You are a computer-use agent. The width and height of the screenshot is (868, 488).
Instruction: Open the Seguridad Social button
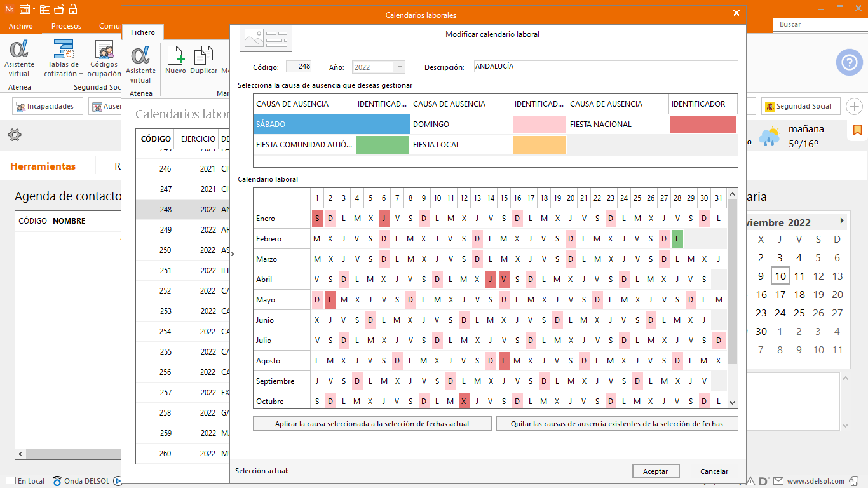pos(801,107)
